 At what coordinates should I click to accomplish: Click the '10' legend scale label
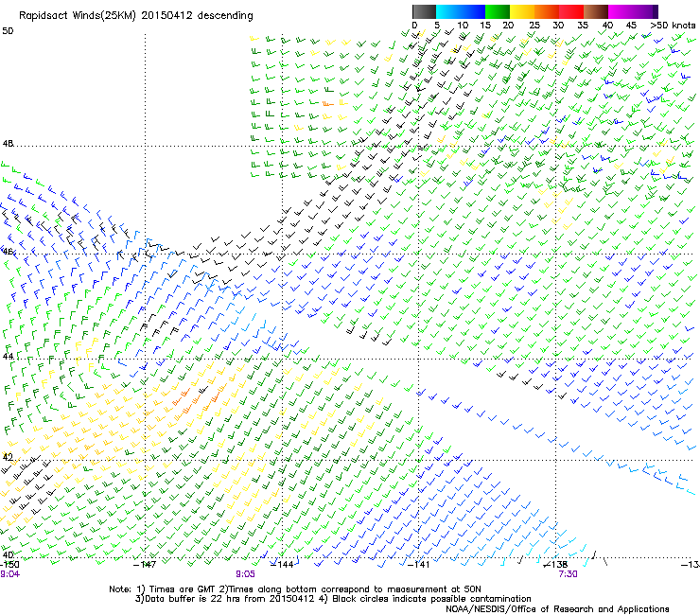pos(463,26)
